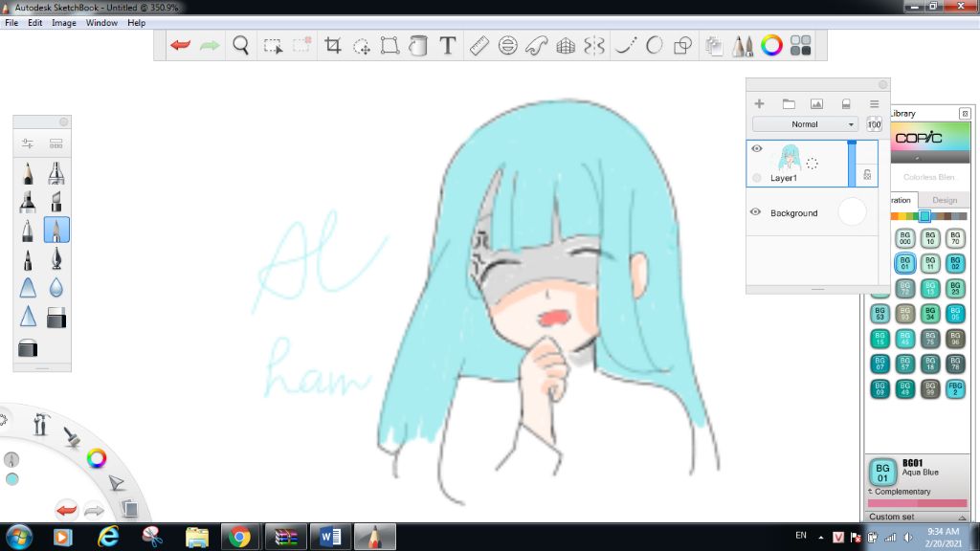
Task: Open the Color Editor wheel in toolbar
Action: [x=771, y=45]
